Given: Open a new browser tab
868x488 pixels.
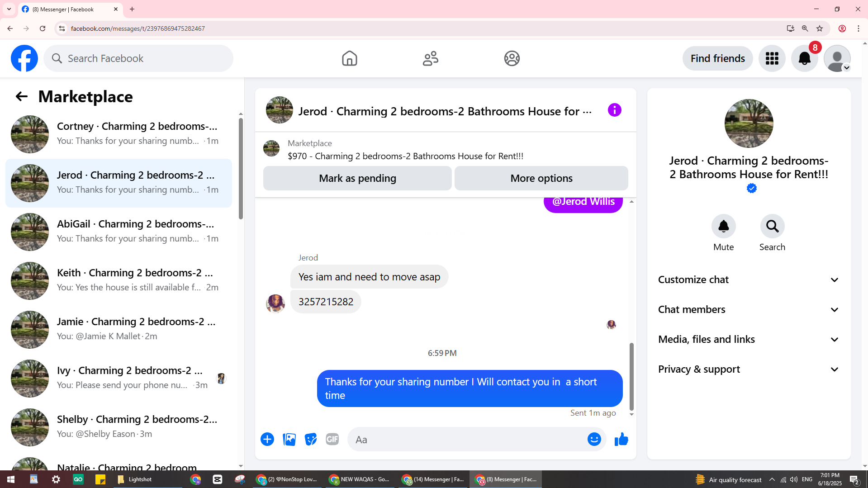Looking at the screenshot, I should (132, 9).
